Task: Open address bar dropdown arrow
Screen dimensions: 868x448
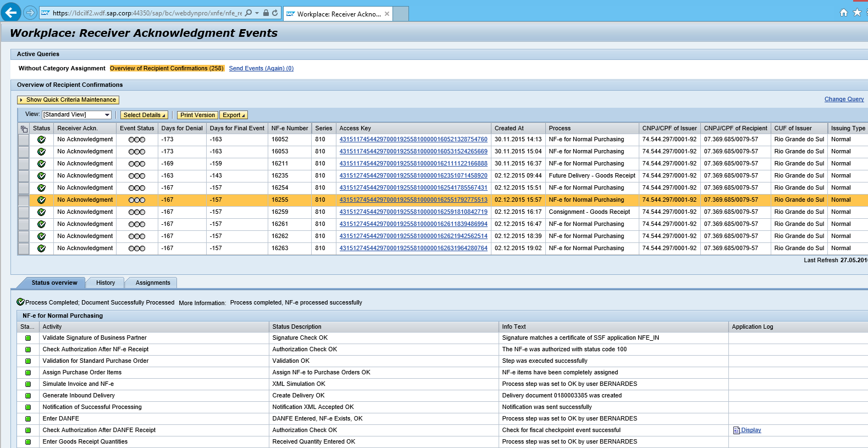Action: pos(257,13)
